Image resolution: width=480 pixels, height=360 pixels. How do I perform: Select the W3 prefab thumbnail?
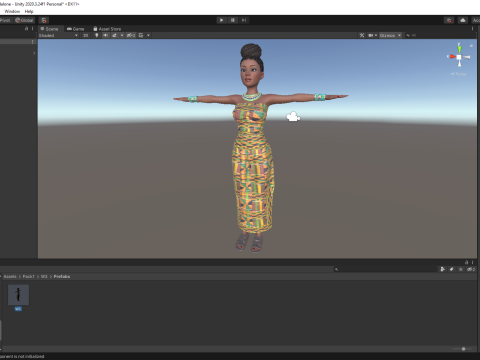[18, 295]
